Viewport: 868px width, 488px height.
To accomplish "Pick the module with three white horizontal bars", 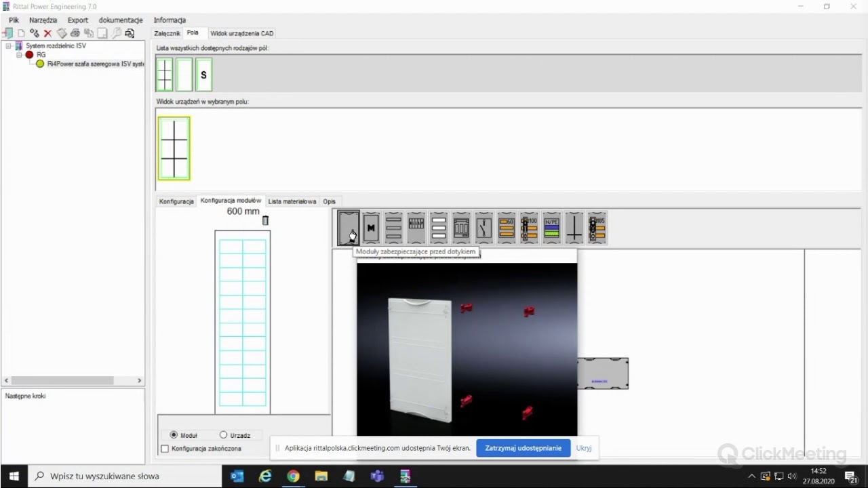I will 439,228.
